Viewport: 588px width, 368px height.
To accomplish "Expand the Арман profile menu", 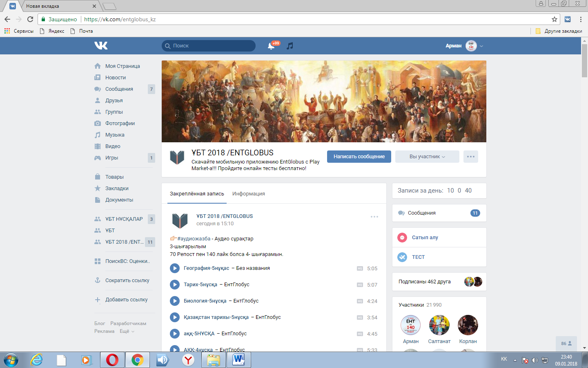I will (465, 46).
